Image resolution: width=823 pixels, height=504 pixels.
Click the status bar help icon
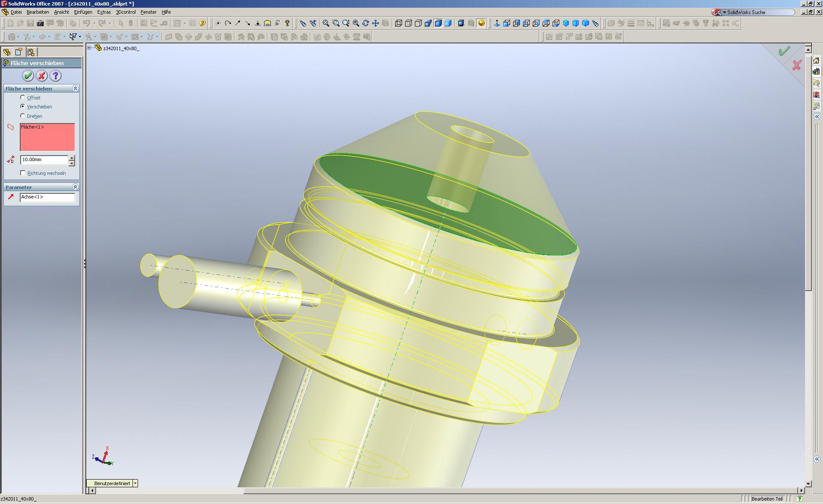pos(800,499)
